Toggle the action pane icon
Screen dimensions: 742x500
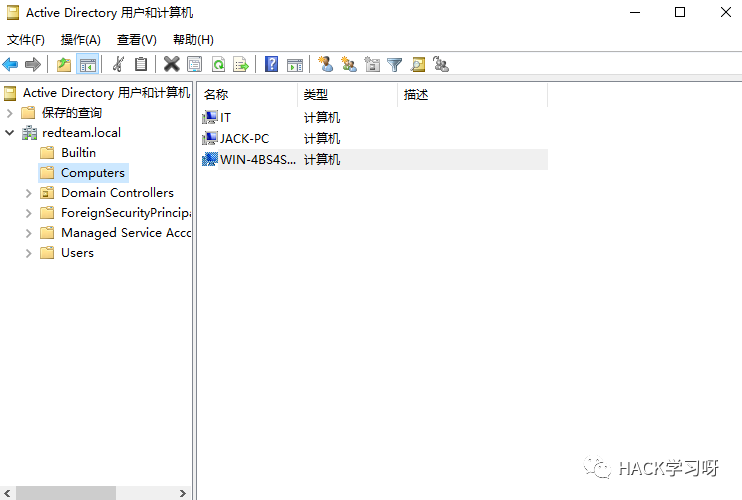pyautogui.click(x=295, y=64)
